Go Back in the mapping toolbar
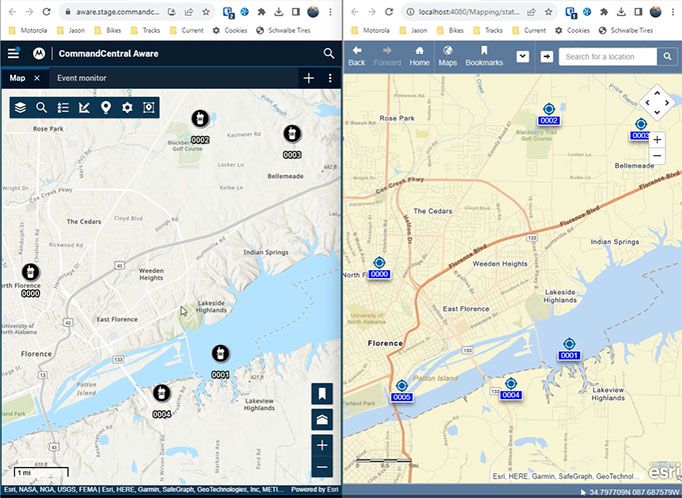682x498 pixels. [357, 56]
